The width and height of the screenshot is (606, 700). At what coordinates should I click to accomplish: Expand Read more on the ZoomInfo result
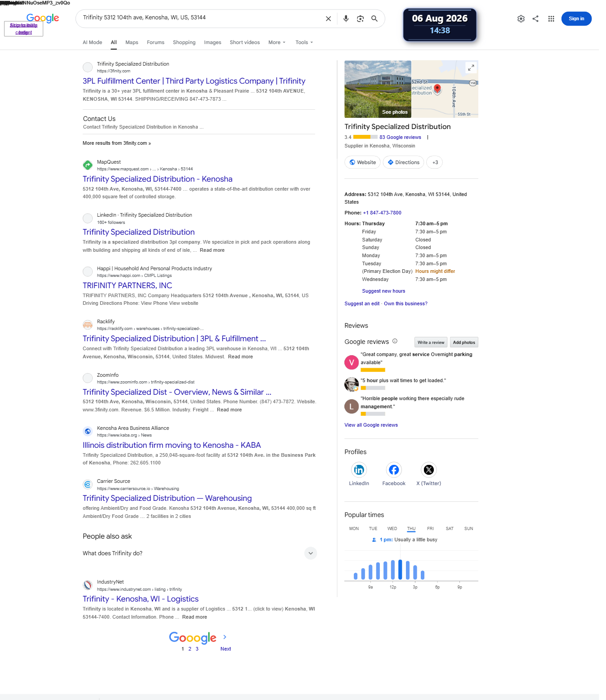229,410
